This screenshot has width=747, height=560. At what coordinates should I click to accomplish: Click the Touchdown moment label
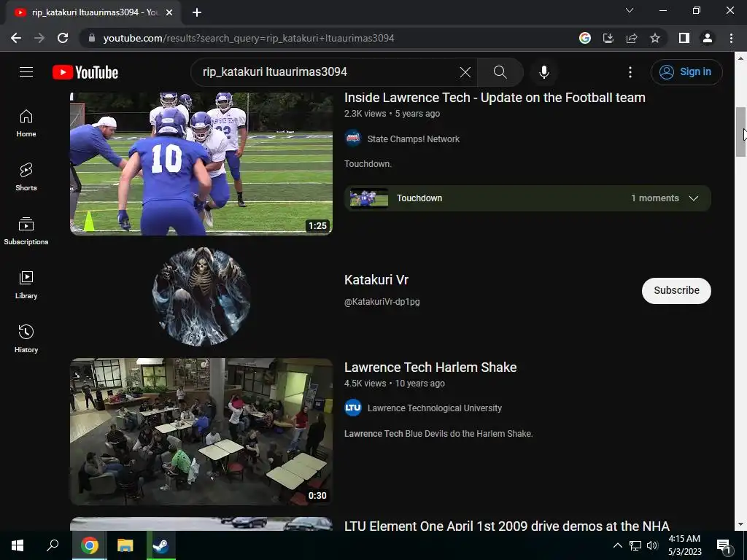pyautogui.click(x=419, y=198)
